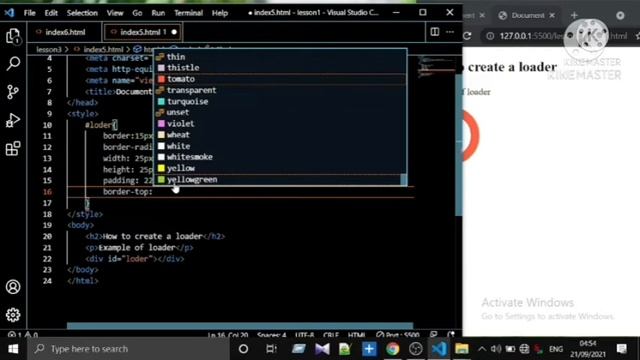Screen dimensions: 640x360
Task: Click the lesson3 breadcrumb segment
Action: click(x=49, y=49)
